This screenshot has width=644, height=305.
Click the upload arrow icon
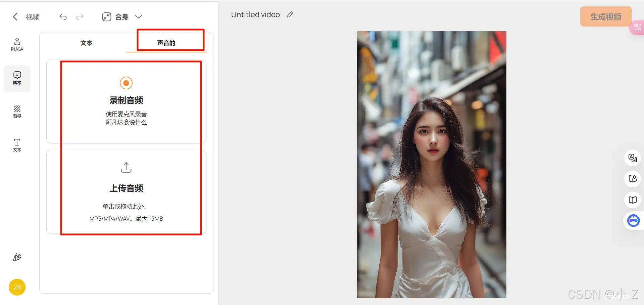126,167
